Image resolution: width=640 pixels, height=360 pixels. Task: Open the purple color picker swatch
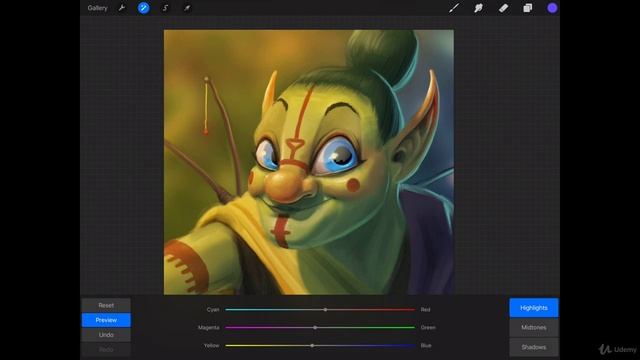coord(552,8)
